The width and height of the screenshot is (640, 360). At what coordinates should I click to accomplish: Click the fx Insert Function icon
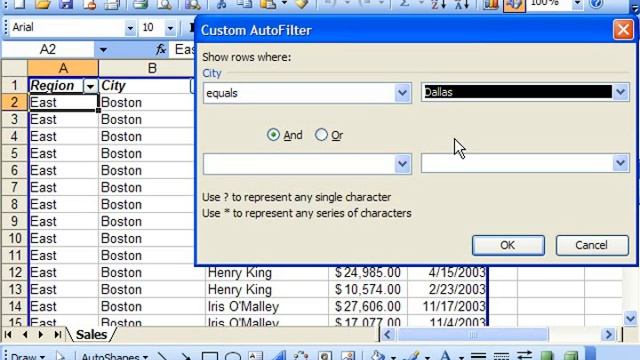161,49
